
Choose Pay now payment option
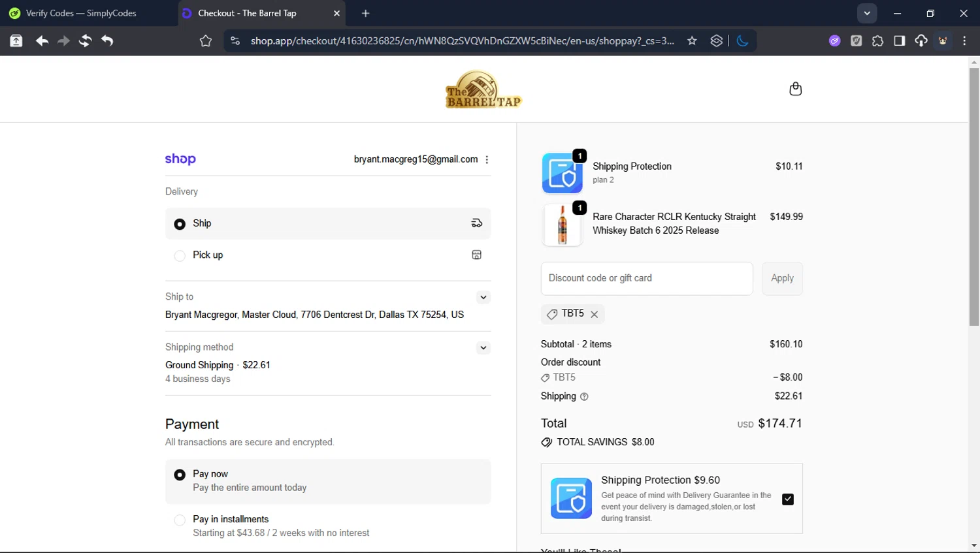click(x=328, y=481)
